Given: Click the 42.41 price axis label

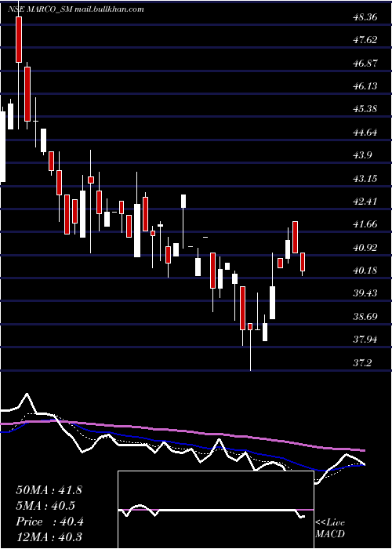Looking at the screenshot, I should 365,202.
